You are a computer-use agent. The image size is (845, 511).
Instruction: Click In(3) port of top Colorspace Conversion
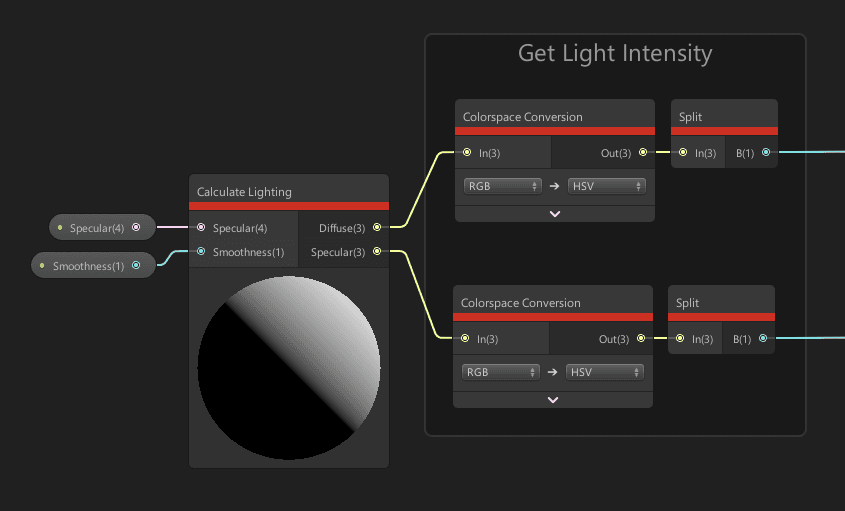pos(467,153)
